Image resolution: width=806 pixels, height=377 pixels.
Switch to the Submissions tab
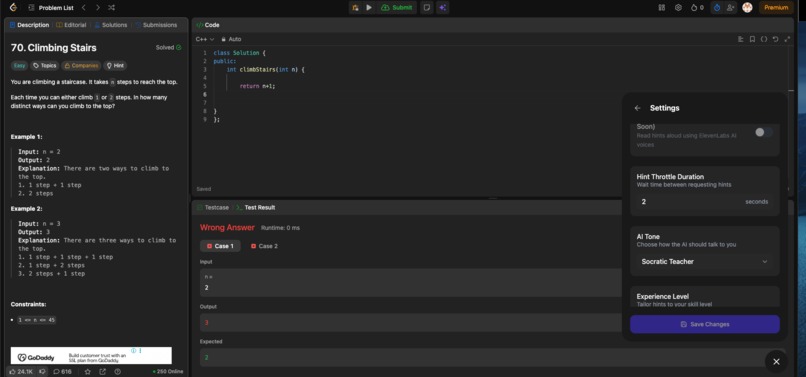tap(156, 25)
